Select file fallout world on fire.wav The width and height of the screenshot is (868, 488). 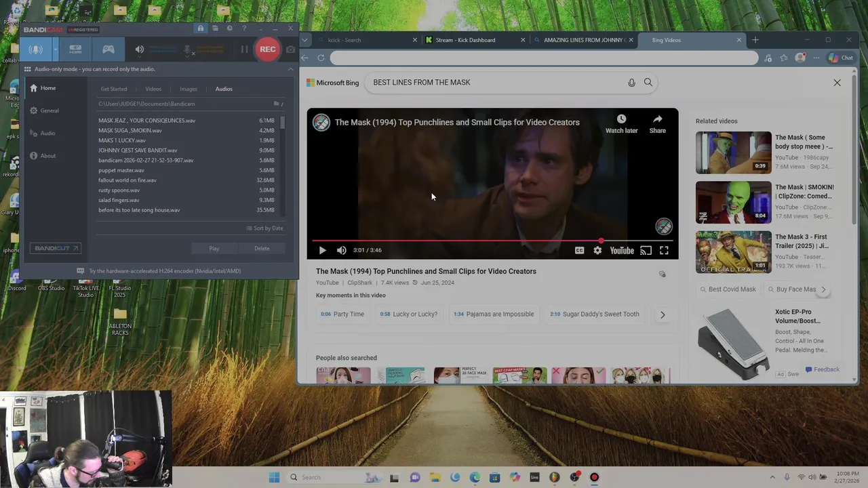click(x=127, y=180)
